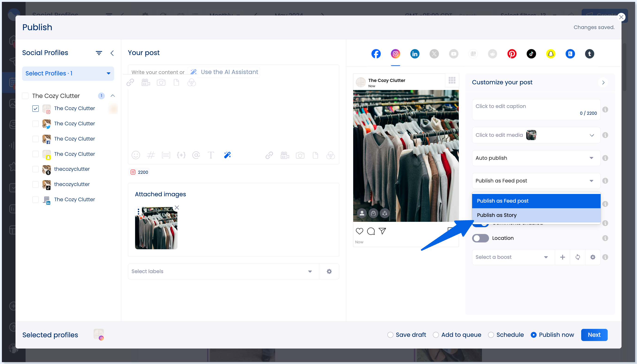Select the Instagram network preview tab
Viewport: 637px width, 364px height.
tap(395, 54)
